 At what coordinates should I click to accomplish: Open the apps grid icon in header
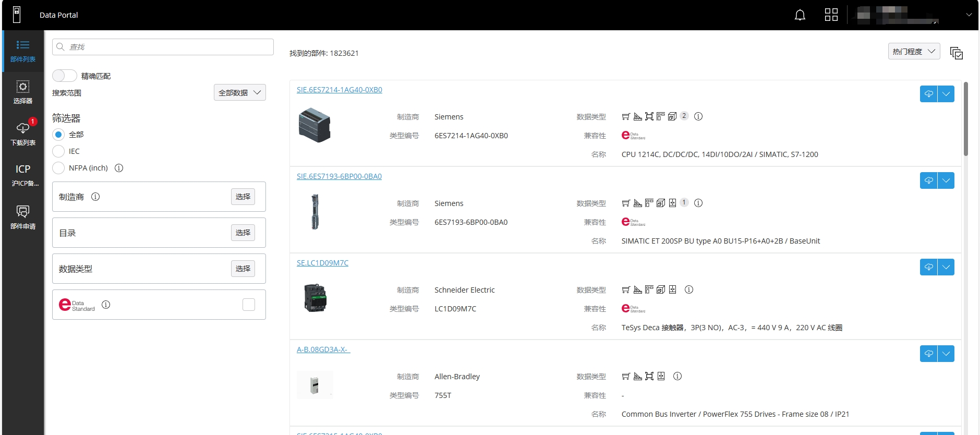[831, 15]
